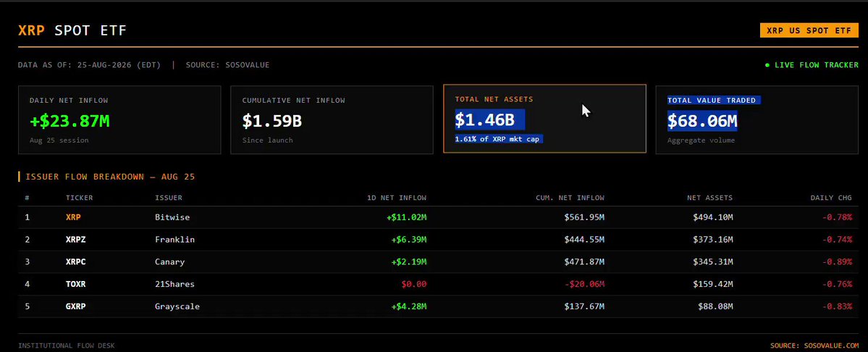This screenshot has height=352, width=868.
Task: Click the highlighted $68.06M value
Action: (x=702, y=121)
